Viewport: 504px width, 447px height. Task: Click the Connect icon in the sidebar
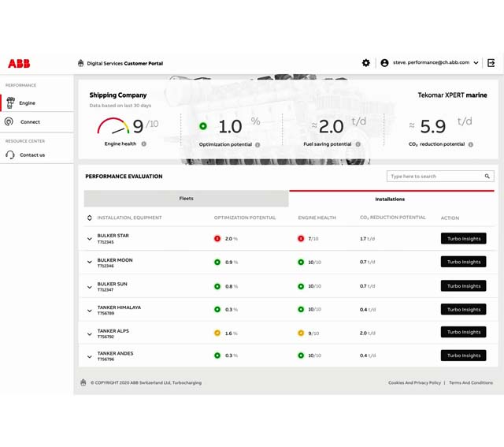click(9, 121)
